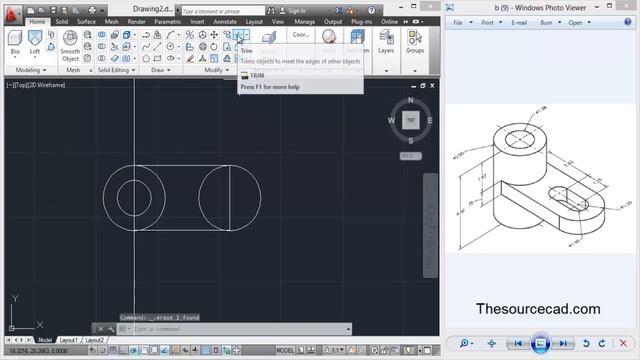The width and height of the screenshot is (640, 360).
Task: Switch to the Layout2 tab
Action: (x=94, y=340)
